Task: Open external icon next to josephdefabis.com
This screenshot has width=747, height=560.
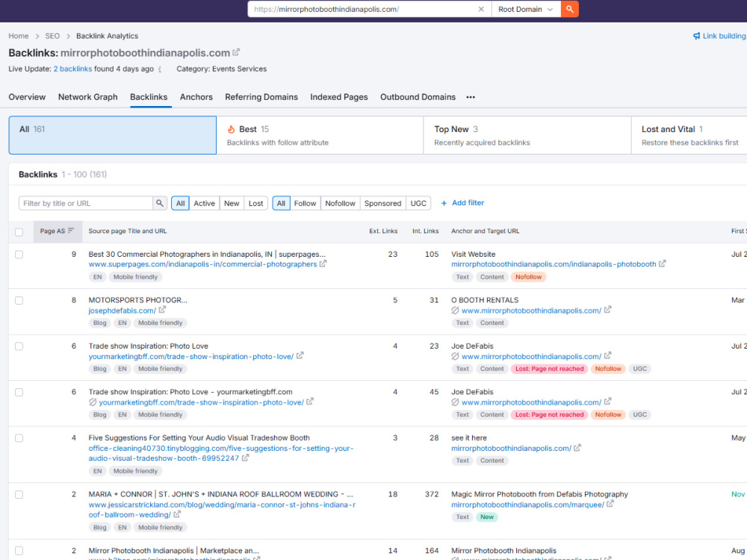Action: point(162,310)
